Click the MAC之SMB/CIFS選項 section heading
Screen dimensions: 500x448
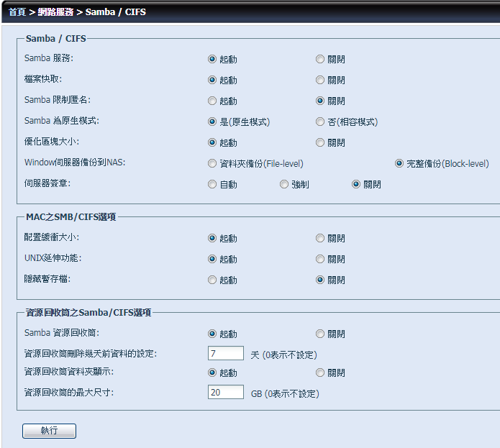click(71, 217)
